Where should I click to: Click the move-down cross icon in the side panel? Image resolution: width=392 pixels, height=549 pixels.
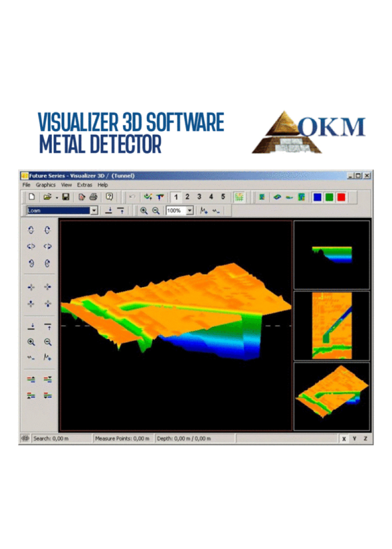[48, 303]
